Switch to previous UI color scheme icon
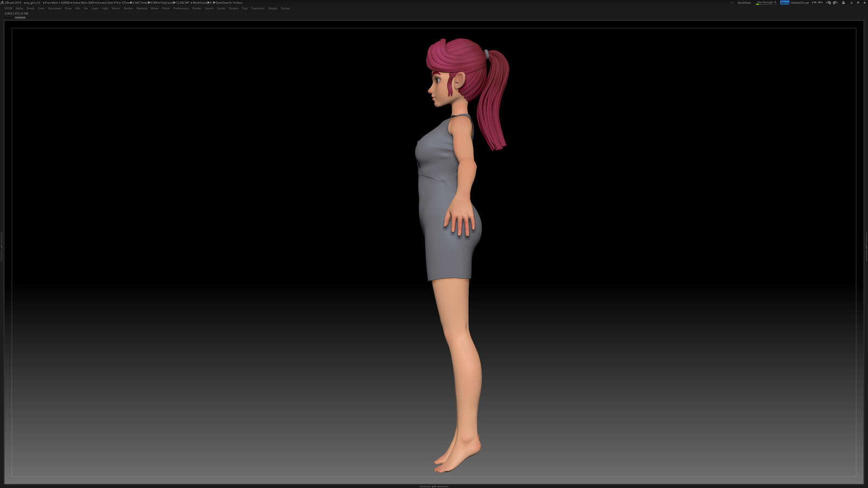 (x=829, y=3)
